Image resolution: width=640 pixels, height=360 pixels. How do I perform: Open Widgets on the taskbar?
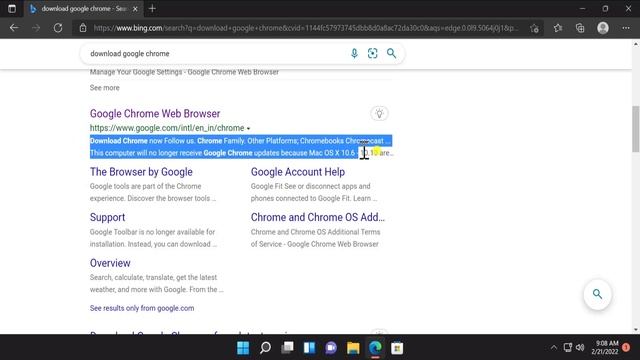pyautogui.click(x=309, y=348)
